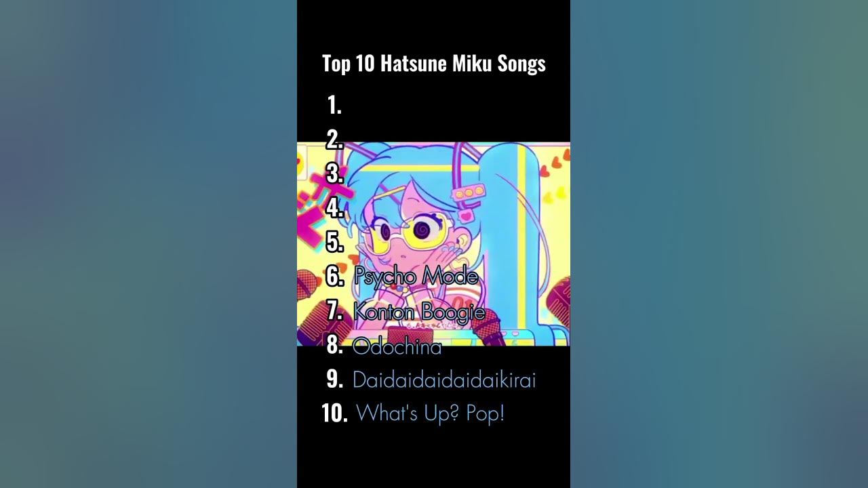Click the rank number 10 label
The height and width of the screenshot is (488, 868).
tap(334, 413)
